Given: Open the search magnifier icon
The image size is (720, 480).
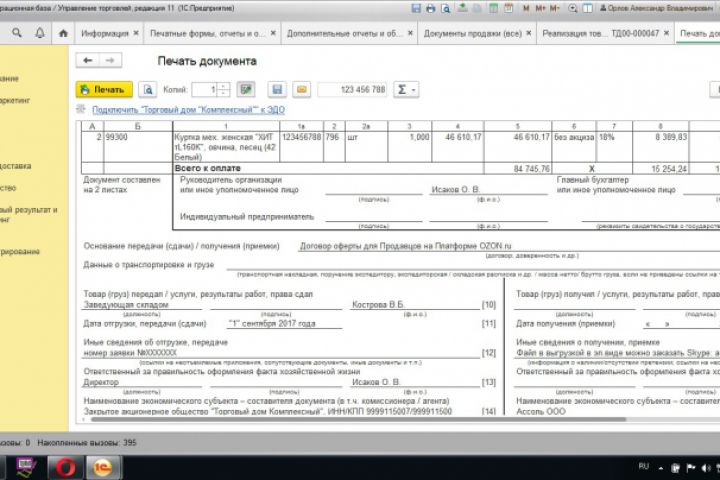Looking at the screenshot, I should [17, 33].
